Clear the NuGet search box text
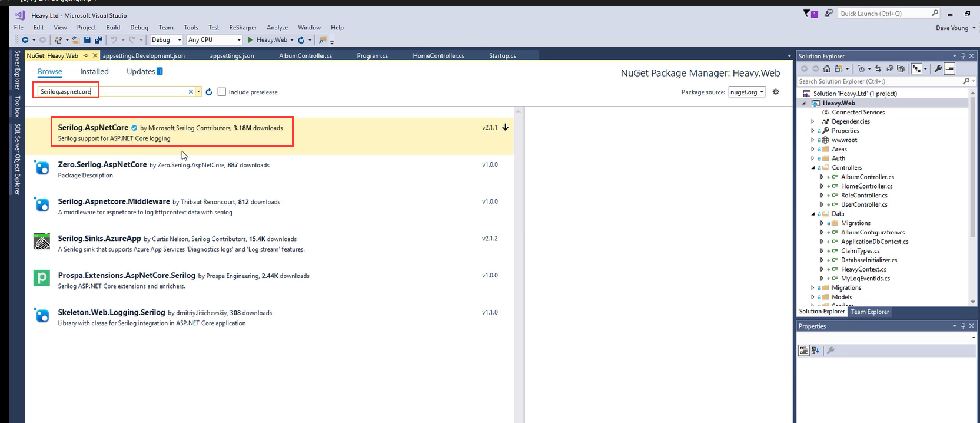 (191, 92)
